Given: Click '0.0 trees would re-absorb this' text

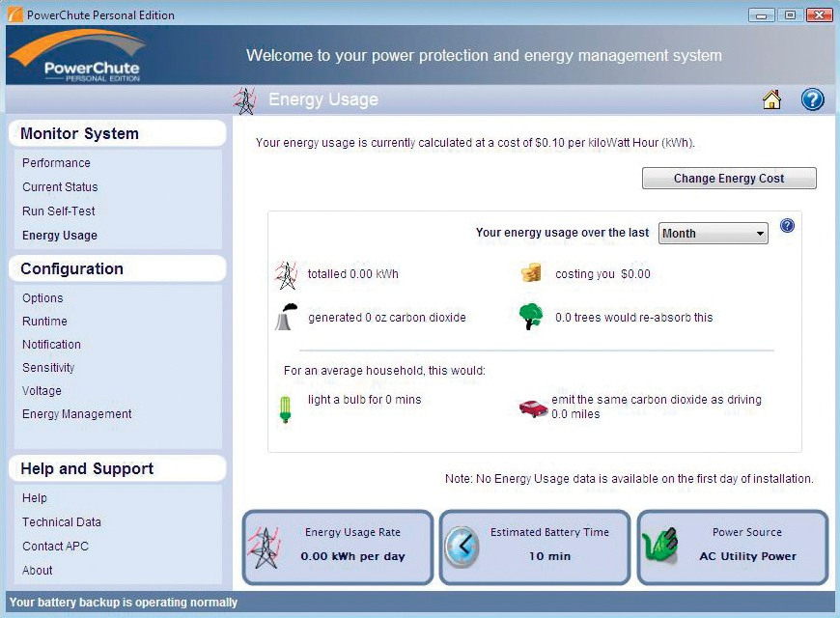Looking at the screenshot, I should click(633, 318).
